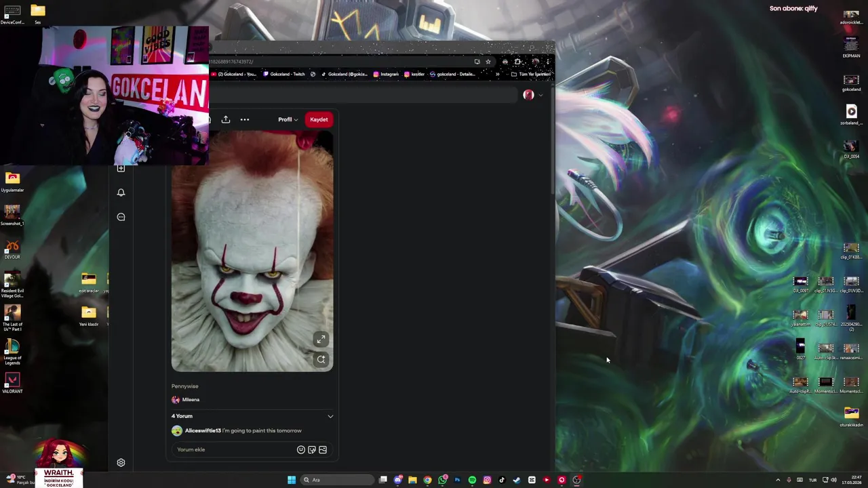Open Chrome menu three dots
This screenshot has height=488, width=868.
[x=548, y=62]
